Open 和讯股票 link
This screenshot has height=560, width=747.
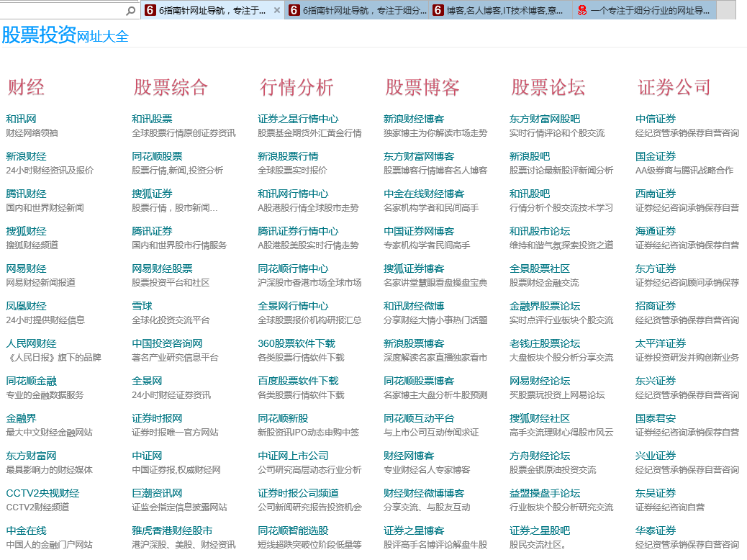152,119
